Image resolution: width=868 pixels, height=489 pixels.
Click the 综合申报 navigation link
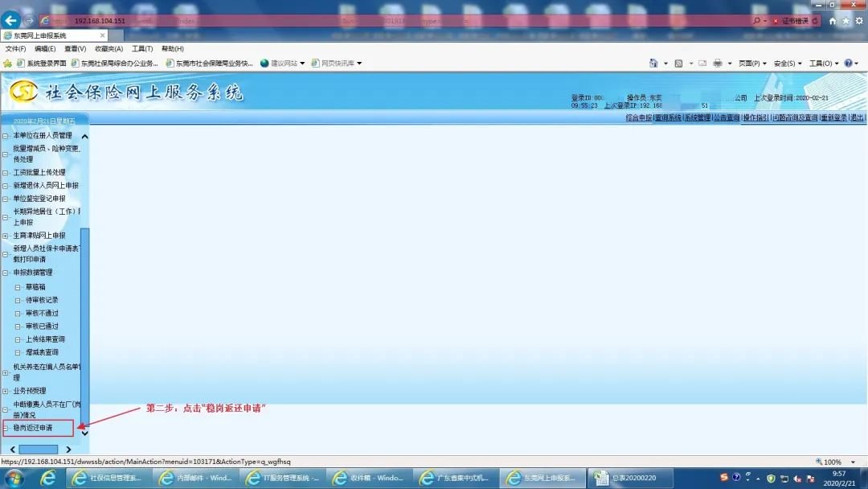639,117
